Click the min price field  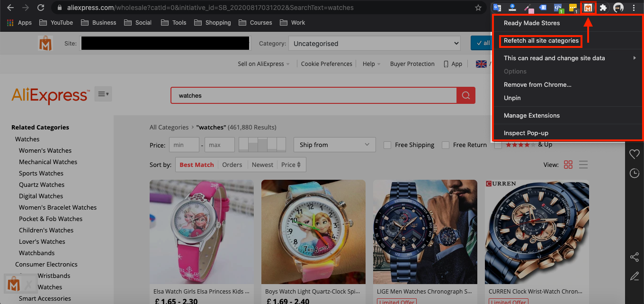click(x=184, y=145)
